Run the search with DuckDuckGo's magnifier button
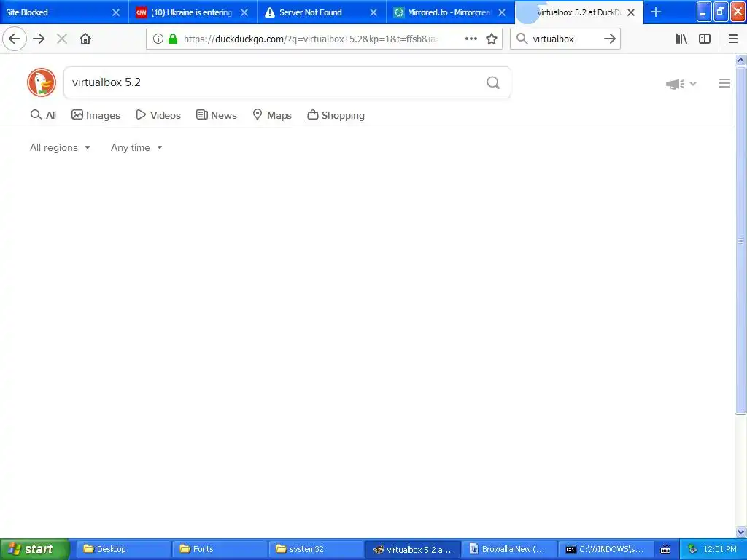The height and width of the screenshot is (560, 747). [x=493, y=83]
